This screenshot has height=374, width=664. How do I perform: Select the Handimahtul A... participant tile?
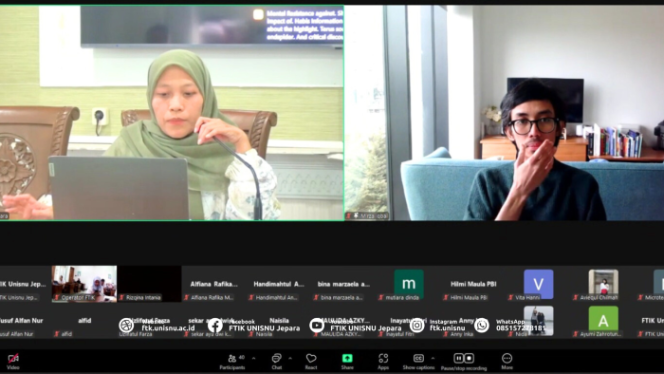click(x=279, y=284)
